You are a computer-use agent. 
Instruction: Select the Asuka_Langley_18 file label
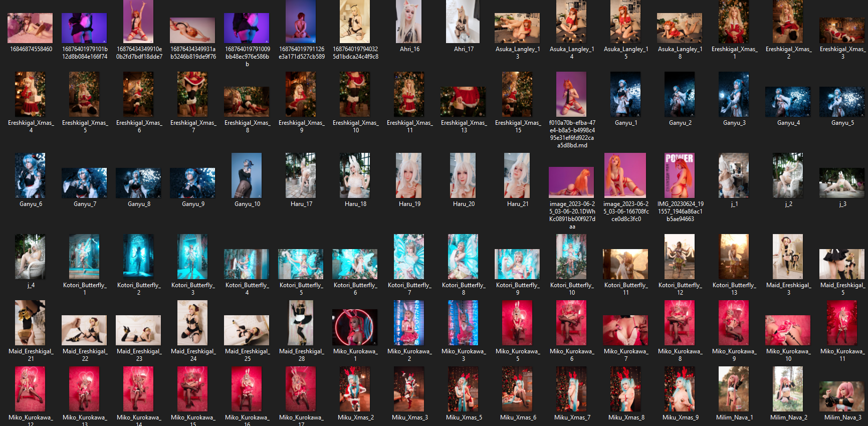pos(680,53)
